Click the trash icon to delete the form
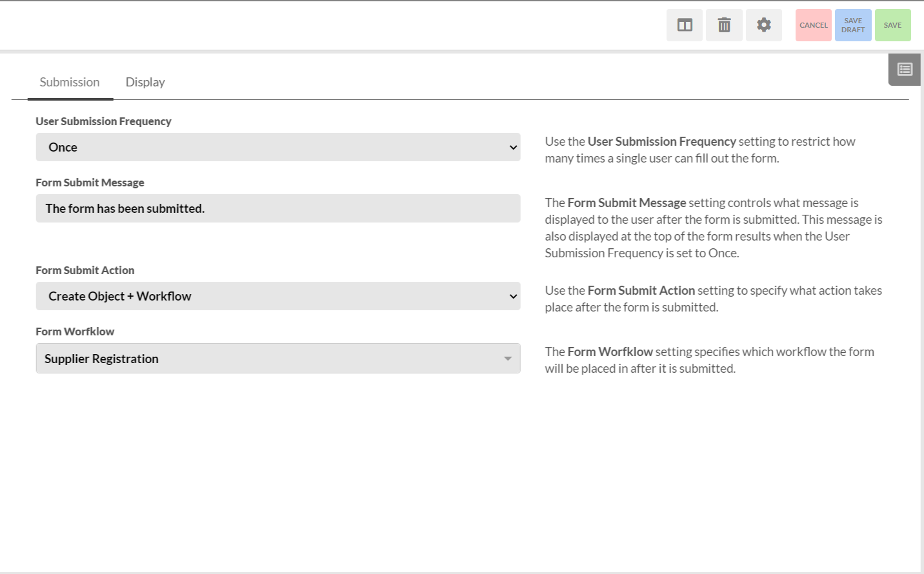The image size is (924, 574). (x=724, y=25)
